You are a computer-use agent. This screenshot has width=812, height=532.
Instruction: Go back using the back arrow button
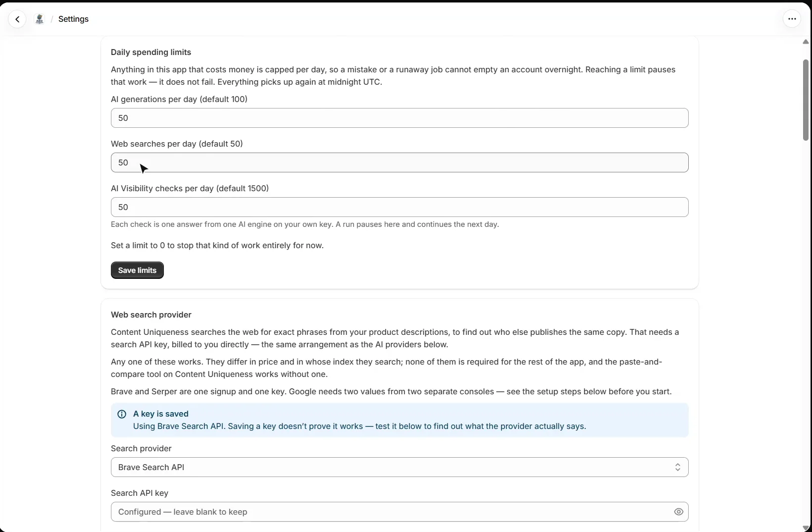(x=17, y=19)
